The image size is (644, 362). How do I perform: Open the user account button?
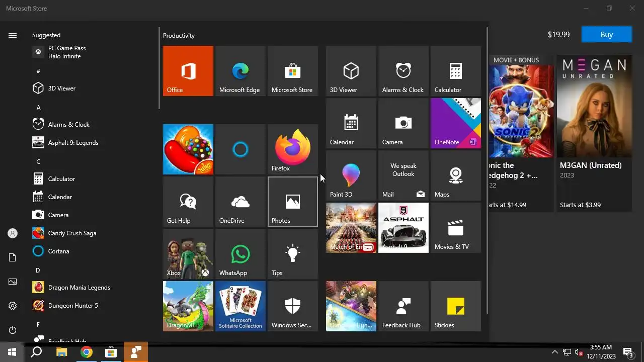(x=13, y=233)
